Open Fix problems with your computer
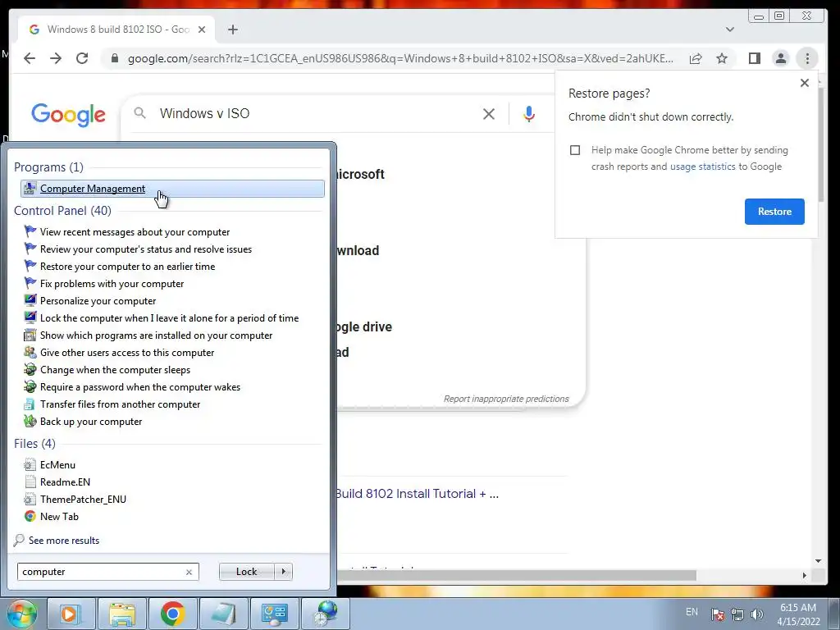Screen dimensions: 840x630 pos(112,283)
